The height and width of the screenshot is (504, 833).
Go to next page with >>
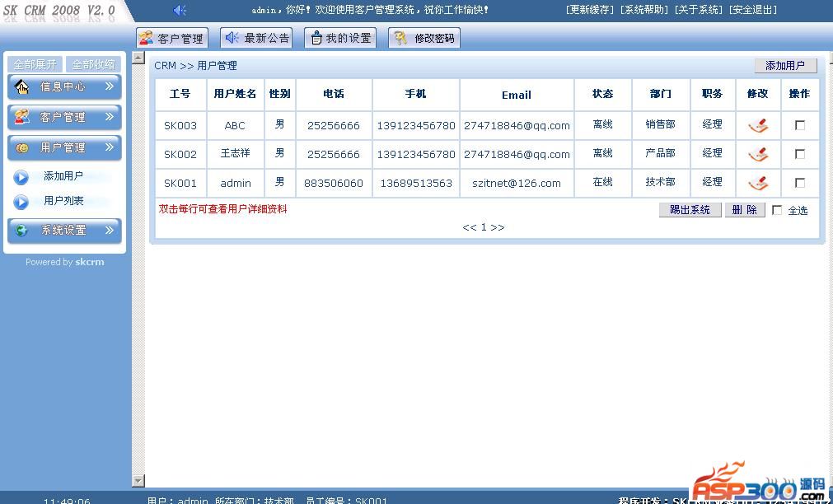pos(498,227)
